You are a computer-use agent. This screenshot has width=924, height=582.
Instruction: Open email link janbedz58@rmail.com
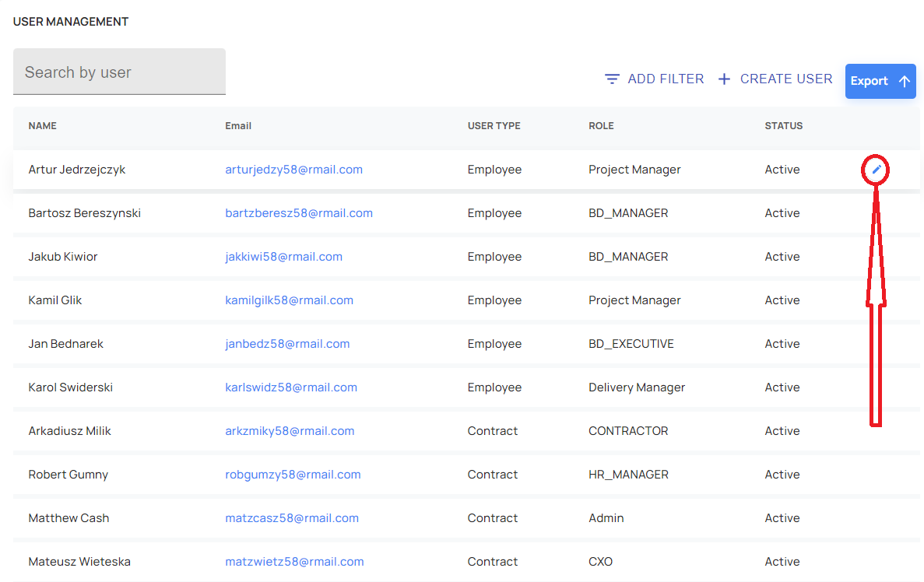287,344
